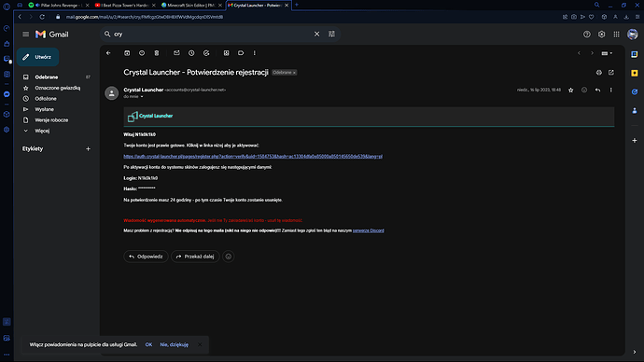This screenshot has width=644, height=362.
Task: Snooze the email with clock icon
Action: pos(191,53)
